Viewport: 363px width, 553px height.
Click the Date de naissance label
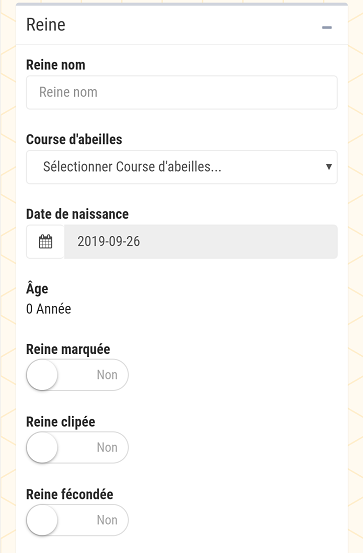pyautogui.click(x=77, y=214)
